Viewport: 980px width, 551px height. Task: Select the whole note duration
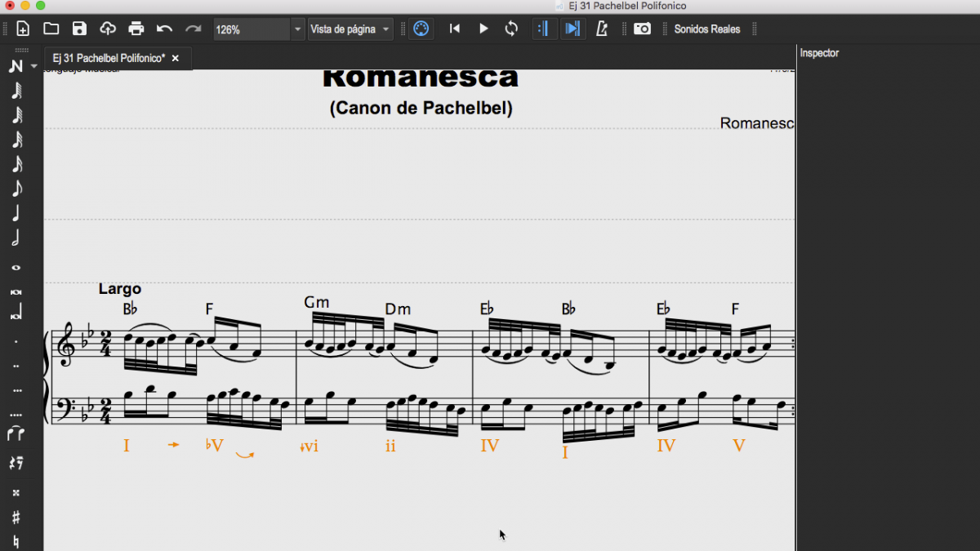[x=16, y=268]
